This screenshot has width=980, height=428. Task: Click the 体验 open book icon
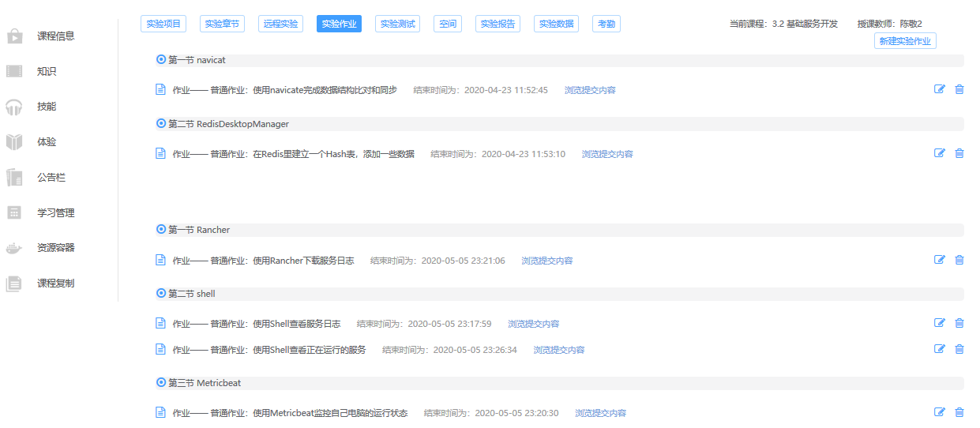14,142
